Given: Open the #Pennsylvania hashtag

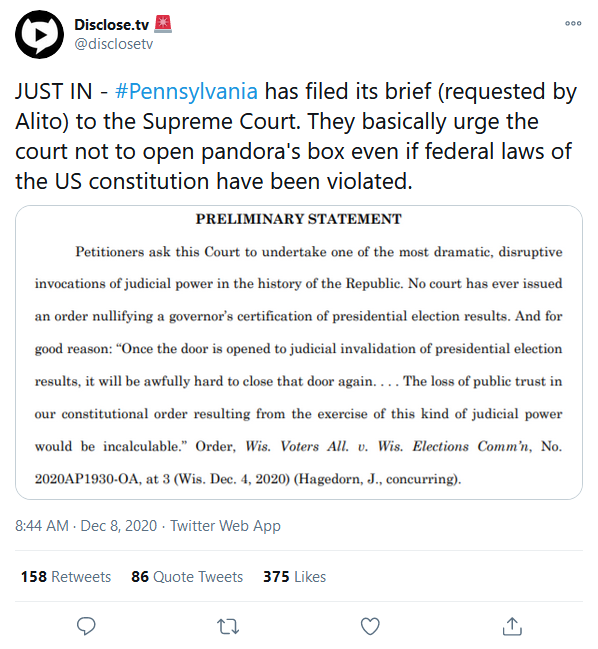Looking at the screenshot, I should pyautogui.click(x=186, y=91).
